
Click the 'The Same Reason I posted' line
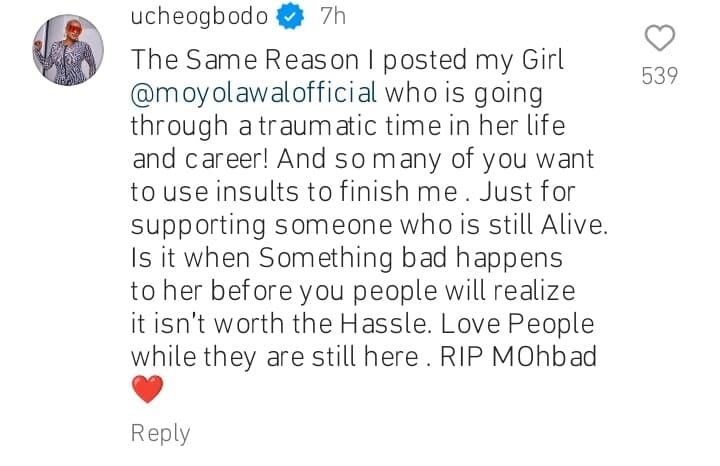coord(348,60)
